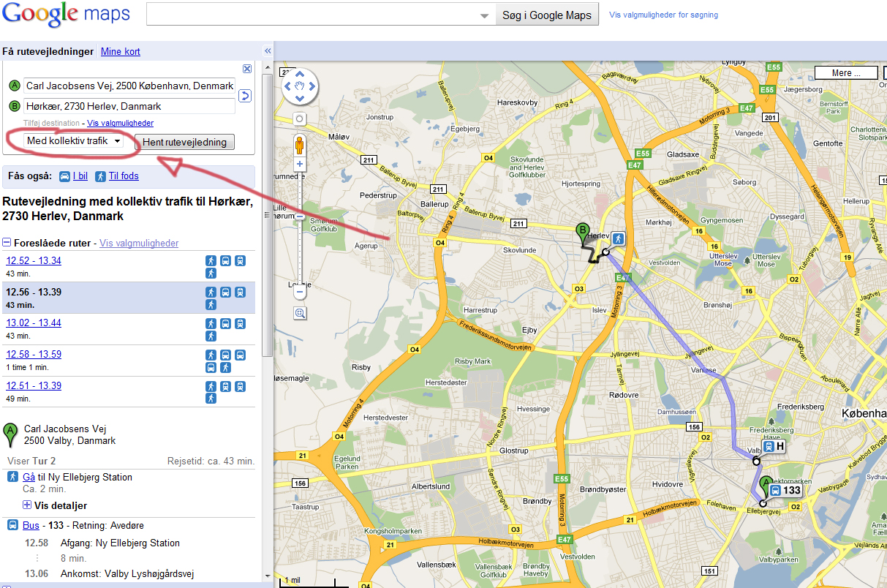The width and height of the screenshot is (887, 588).
Task: Open the 'Mine kort' tab
Action: [x=120, y=52]
